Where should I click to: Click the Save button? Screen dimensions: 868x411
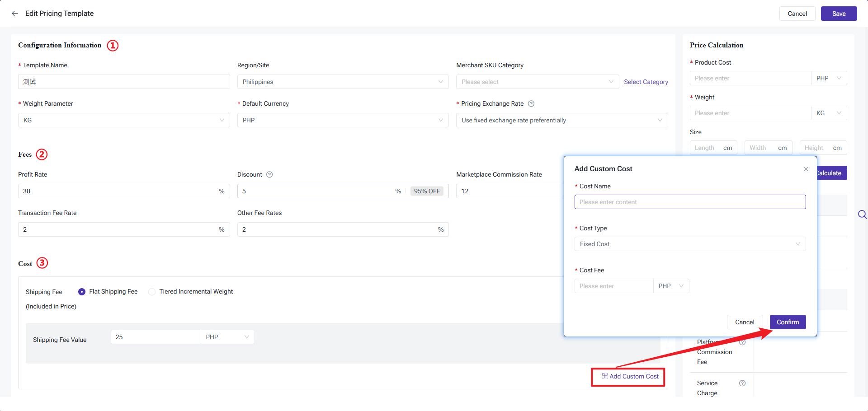[839, 14]
